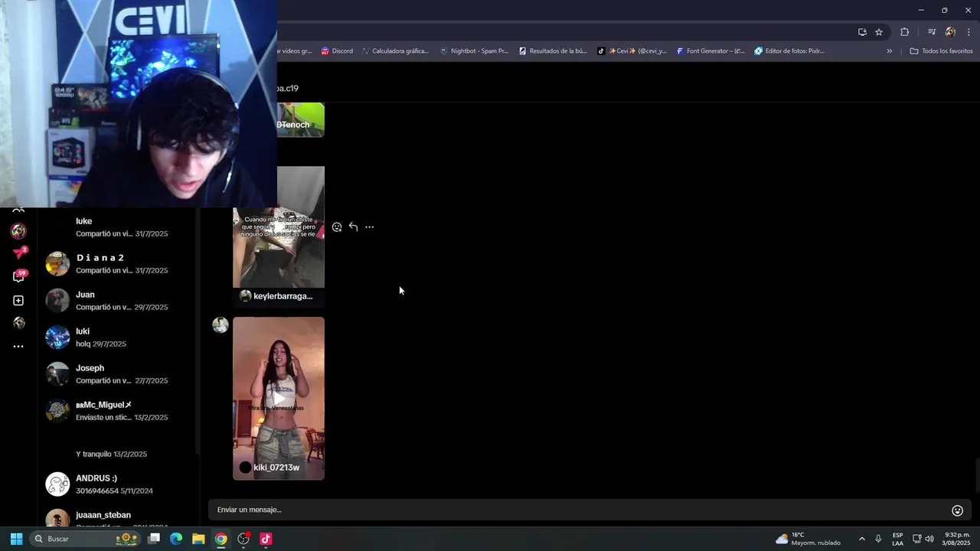The width and height of the screenshot is (980, 551).
Task: Open the Nightbot - Spam Pr... bookmark
Action: (x=474, y=51)
